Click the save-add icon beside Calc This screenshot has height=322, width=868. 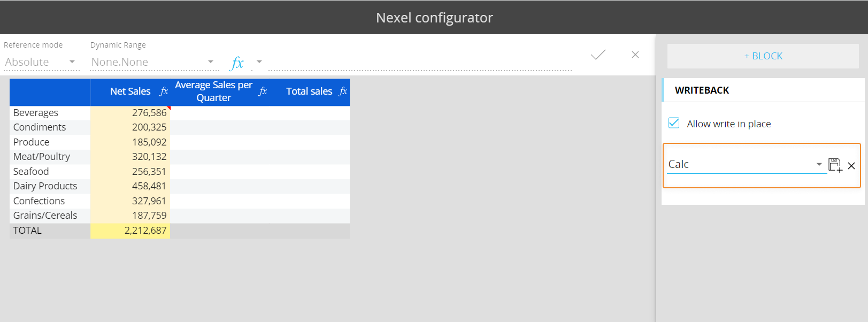834,165
